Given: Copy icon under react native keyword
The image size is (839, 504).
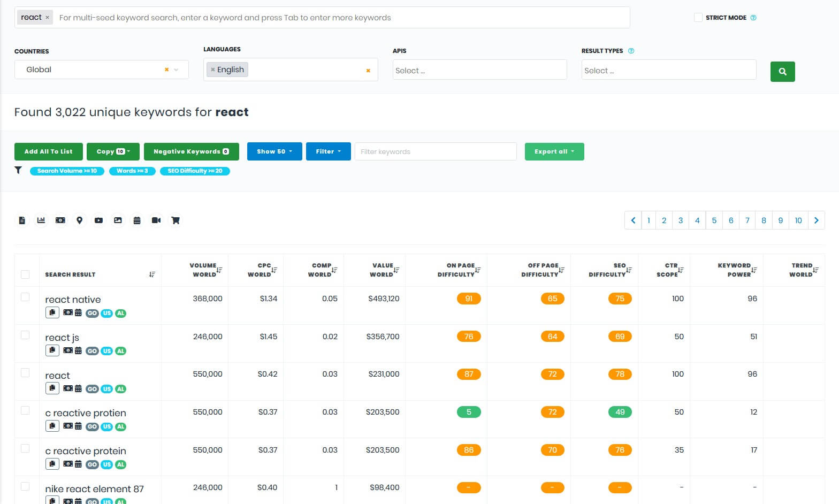Looking at the screenshot, I should pos(52,312).
